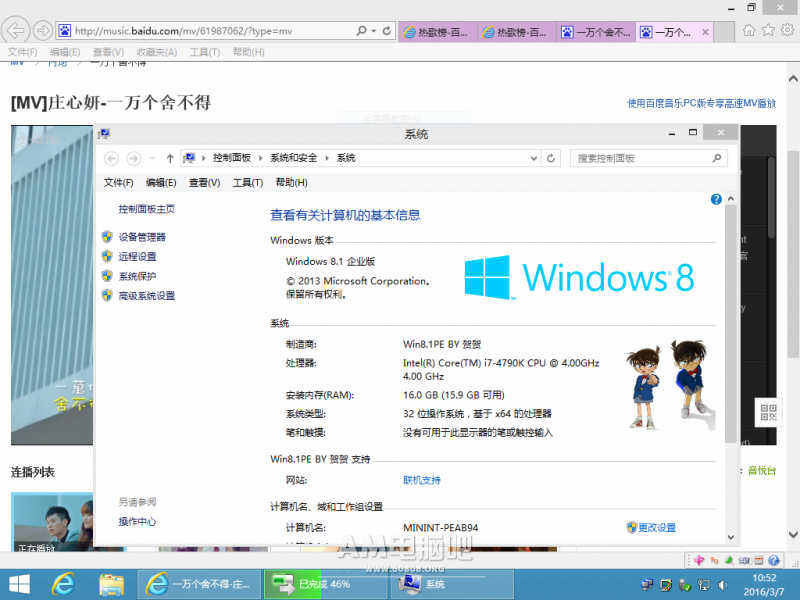Click the text Windows 8.1 企业版
Viewport: 800px width, 600px height.
pos(330,262)
